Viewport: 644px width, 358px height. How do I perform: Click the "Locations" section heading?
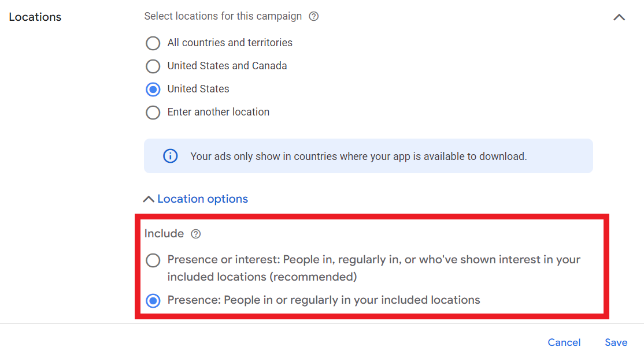coord(35,17)
